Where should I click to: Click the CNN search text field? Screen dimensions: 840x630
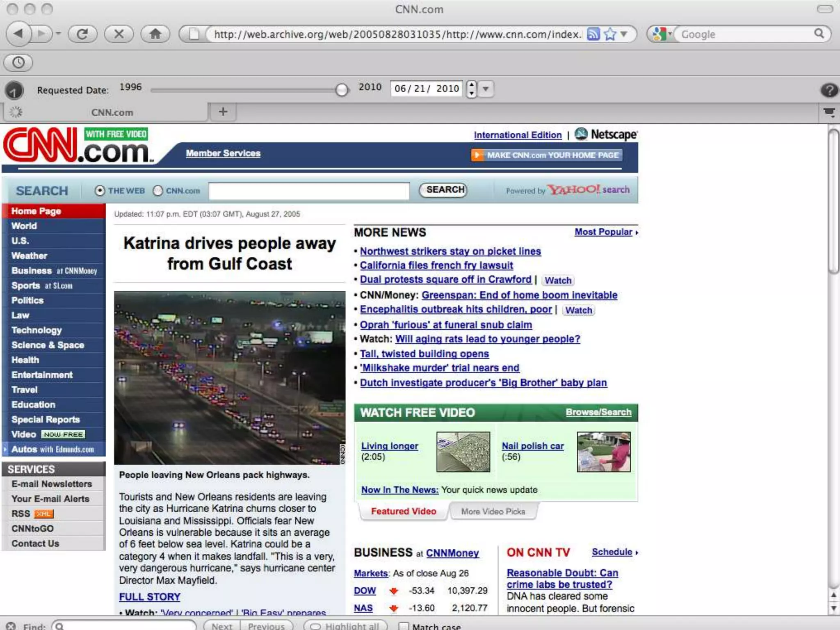[x=309, y=191]
